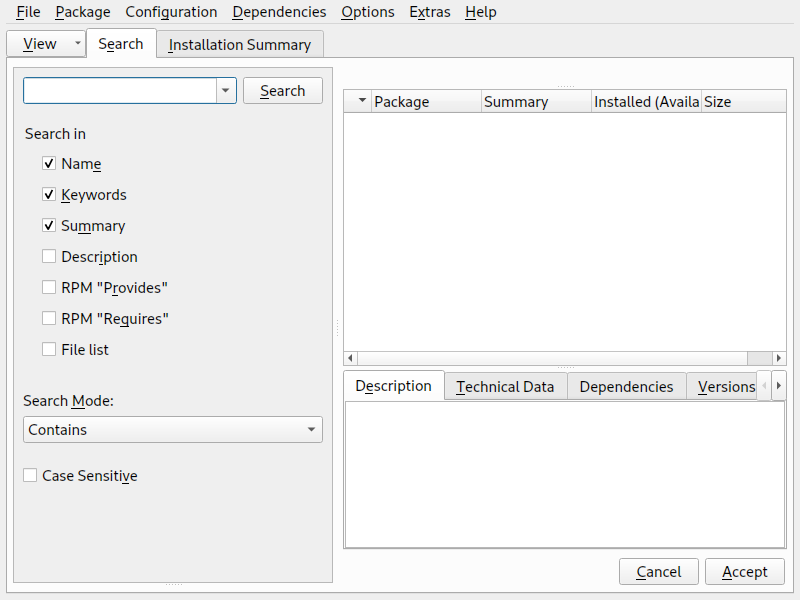Image resolution: width=800 pixels, height=600 pixels.
Task: Click inside the search text field
Action: pyautogui.click(x=120, y=91)
